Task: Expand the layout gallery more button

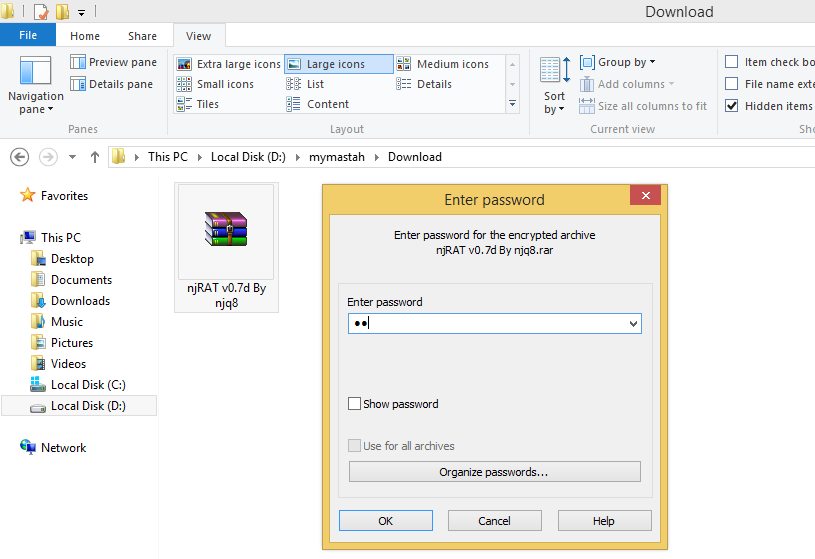Action: [512, 104]
